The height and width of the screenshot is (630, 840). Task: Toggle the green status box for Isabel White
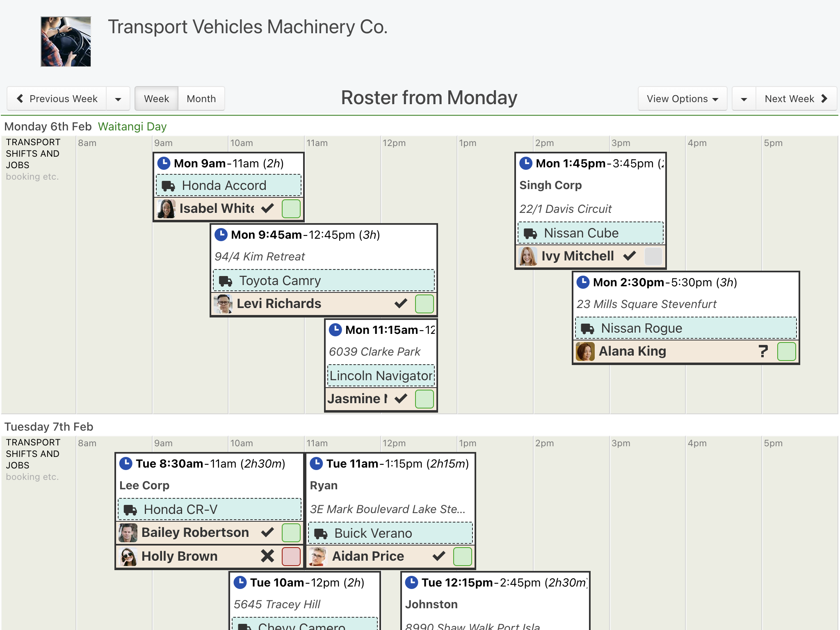click(291, 208)
